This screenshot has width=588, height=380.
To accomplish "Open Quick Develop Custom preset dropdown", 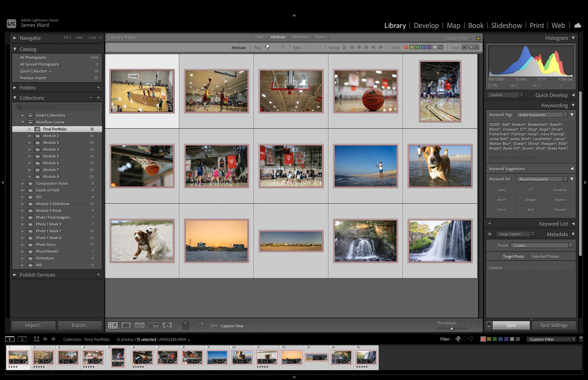I will [x=505, y=95].
